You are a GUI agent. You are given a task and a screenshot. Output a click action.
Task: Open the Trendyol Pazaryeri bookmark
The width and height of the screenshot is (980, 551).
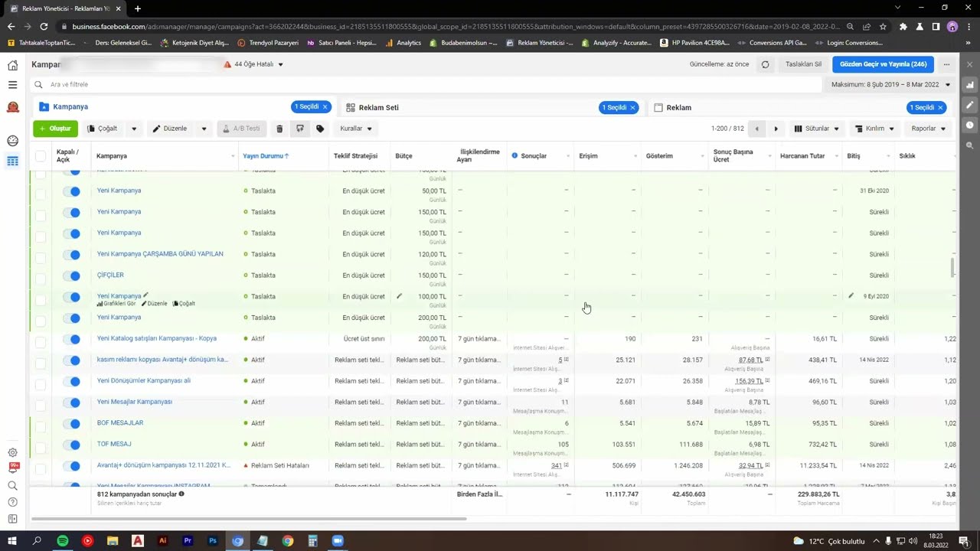click(268, 43)
